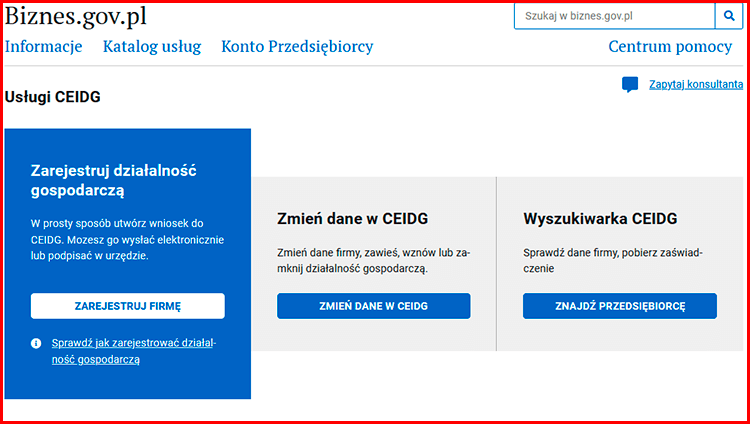Viewport: 750px width, 424px height.
Task: Click the 'Zmień dane firmy, zawieś' description text
Action: (372, 260)
